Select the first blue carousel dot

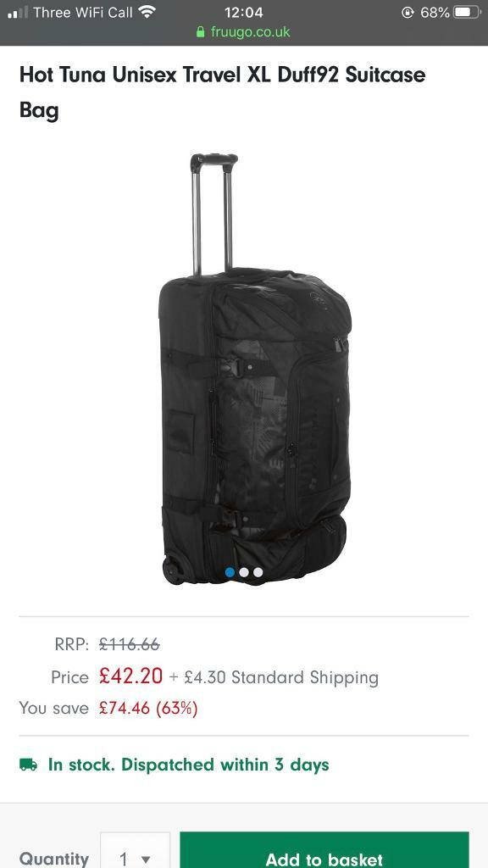pyautogui.click(x=230, y=572)
